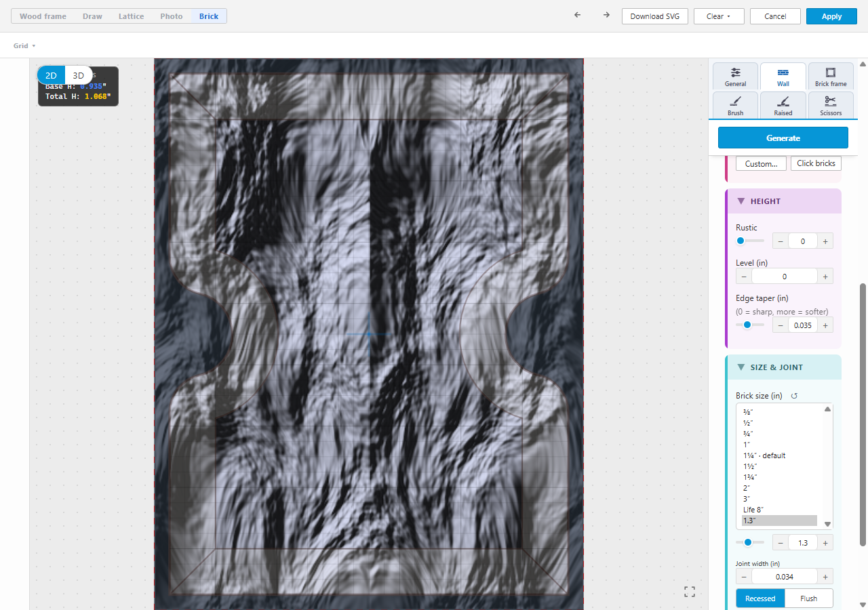
Task: Decrease Level with minus button
Action: coord(744,276)
